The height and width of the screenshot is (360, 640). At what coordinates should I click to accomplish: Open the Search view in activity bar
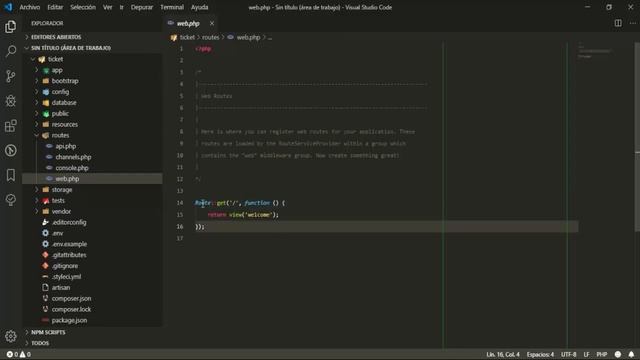(x=11, y=51)
